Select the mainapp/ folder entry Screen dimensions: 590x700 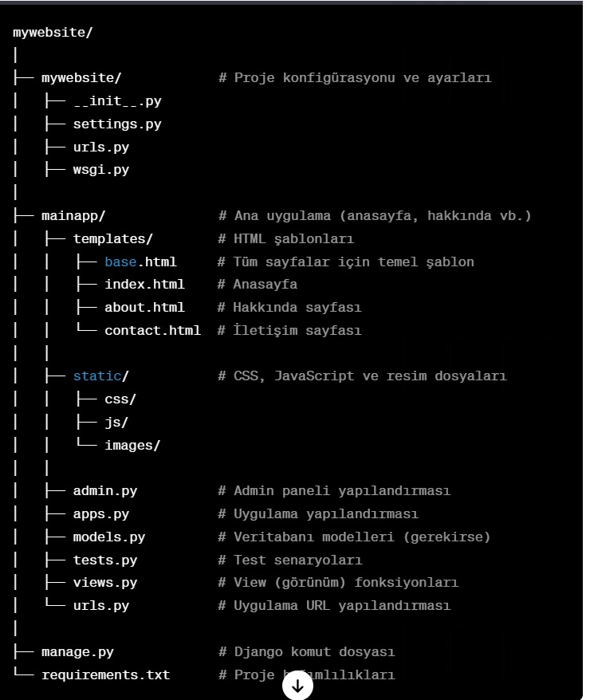73,216
